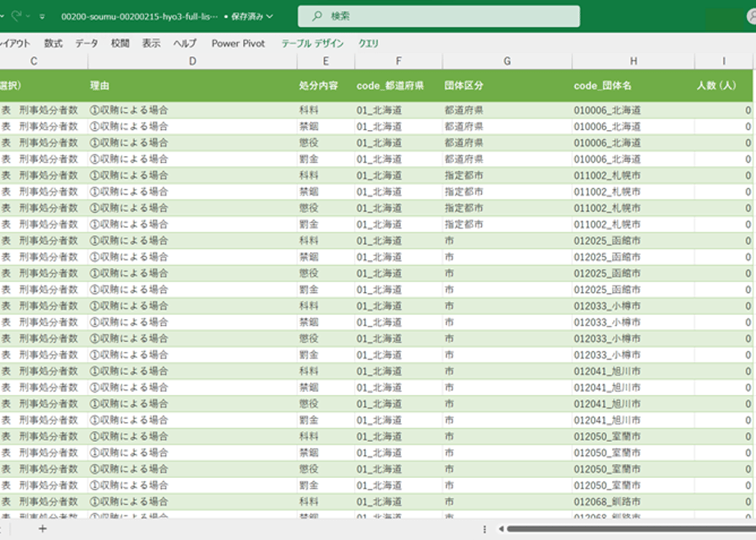
Task: Click into the 検索 search box
Action: coord(439,16)
